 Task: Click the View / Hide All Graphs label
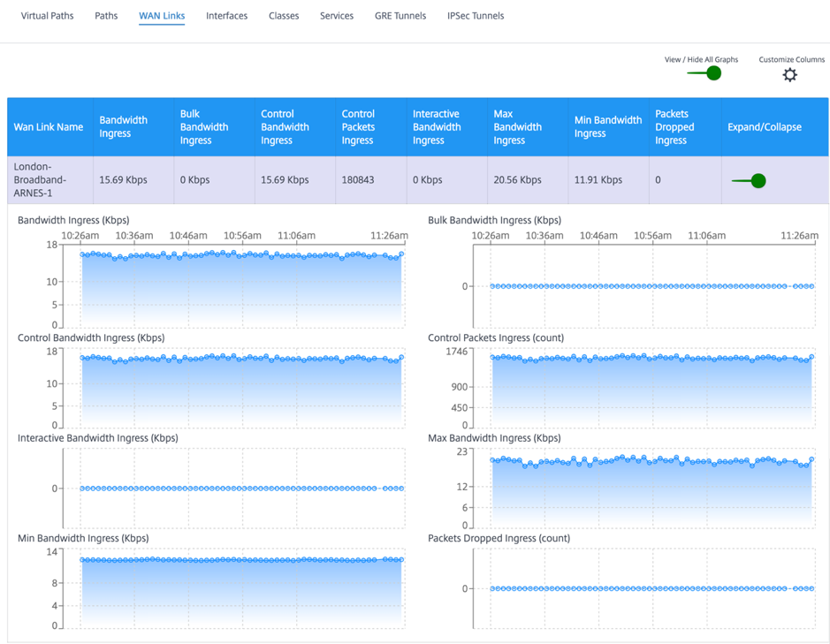[x=701, y=59]
